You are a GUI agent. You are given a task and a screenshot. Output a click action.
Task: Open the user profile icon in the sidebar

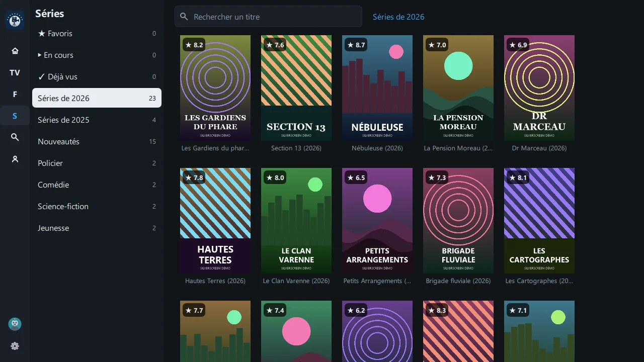tap(15, 159)
